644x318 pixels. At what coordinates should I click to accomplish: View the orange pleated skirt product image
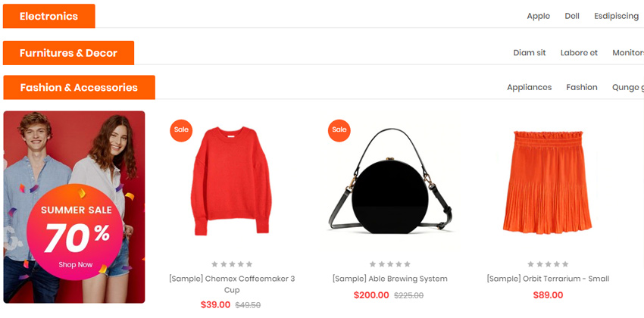tap(548, 182)
